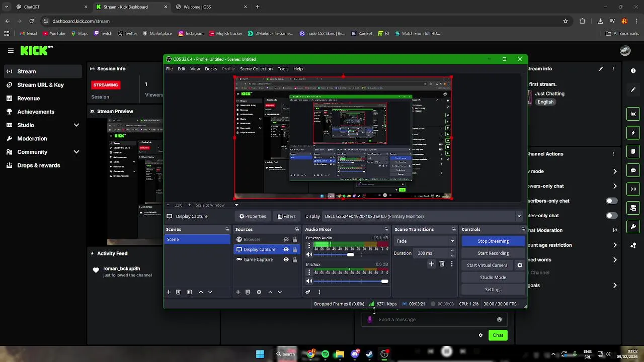Edit stream info with the pencil icon
The image size is (644, 362).
pos(601,69)
